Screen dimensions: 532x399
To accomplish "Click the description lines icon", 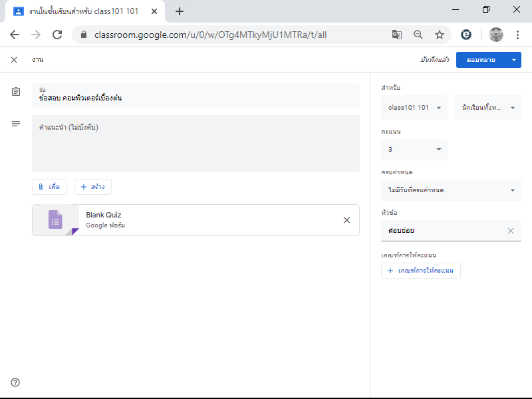I will 16,124.
